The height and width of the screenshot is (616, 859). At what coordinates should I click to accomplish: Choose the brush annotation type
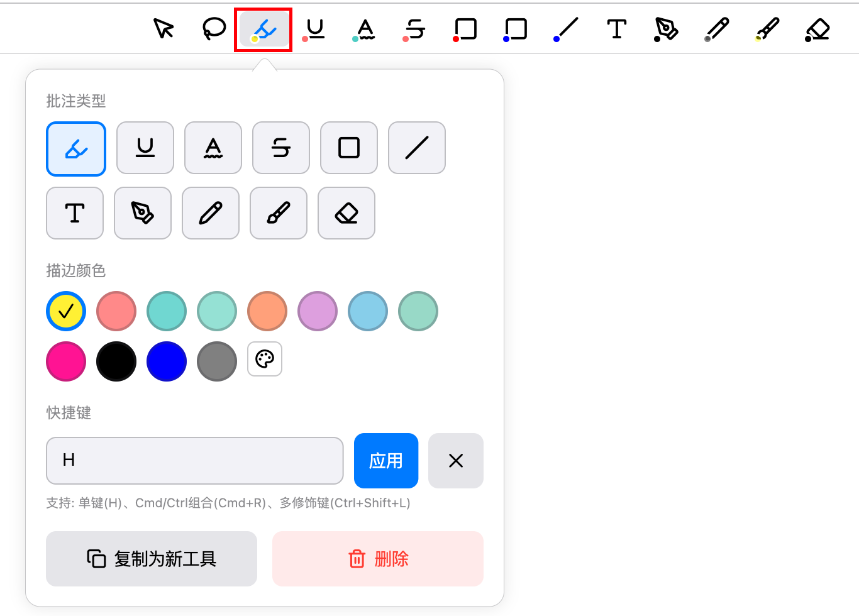[279, 213]
